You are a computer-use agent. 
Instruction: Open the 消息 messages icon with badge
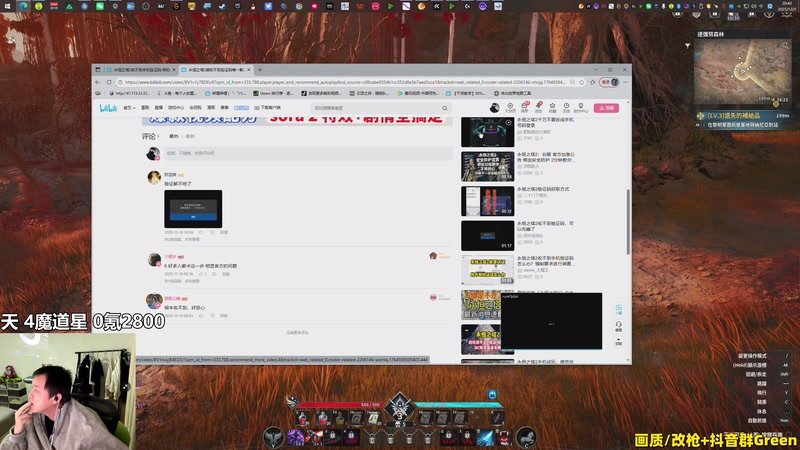[x=524, y=107]
